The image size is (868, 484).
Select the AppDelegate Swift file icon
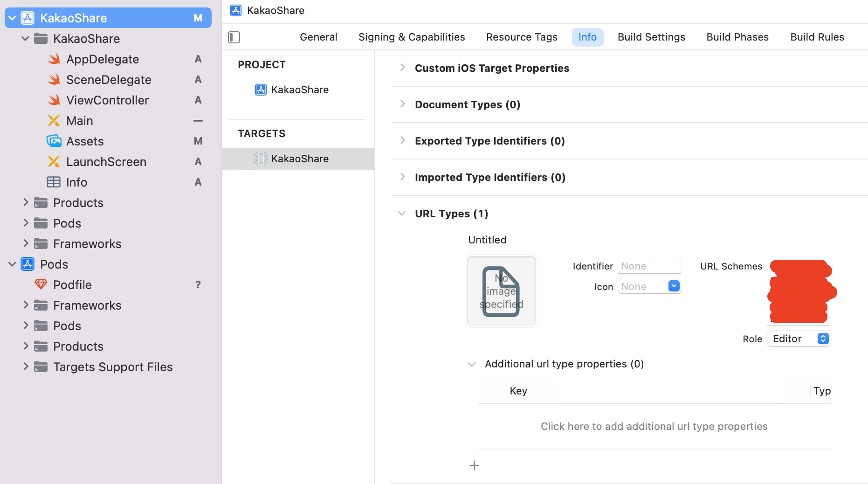[x=54, y=59]
